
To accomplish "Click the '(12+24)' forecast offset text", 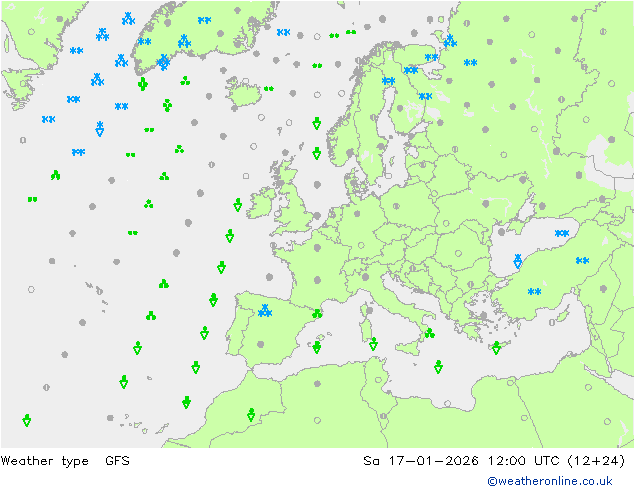I will [x=596, y=460].
